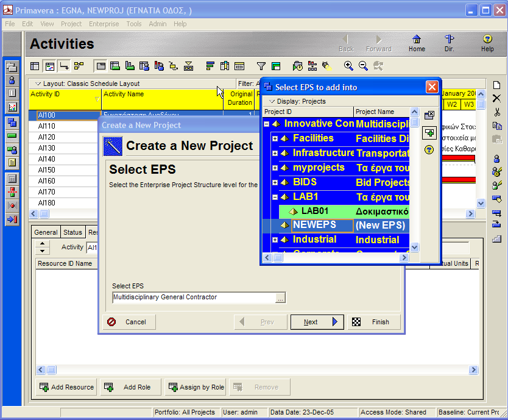Click the Schedule toolbar icon

pos(297,66)
